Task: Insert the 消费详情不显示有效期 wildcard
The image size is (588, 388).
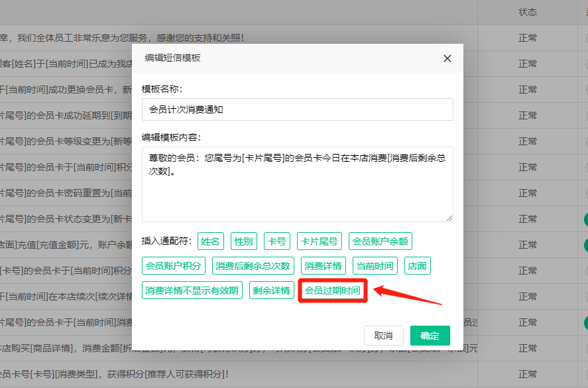Action: coord(192,291)
